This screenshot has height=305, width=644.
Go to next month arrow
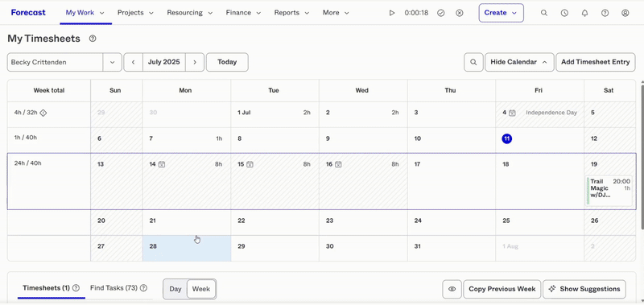pos(195,63)
